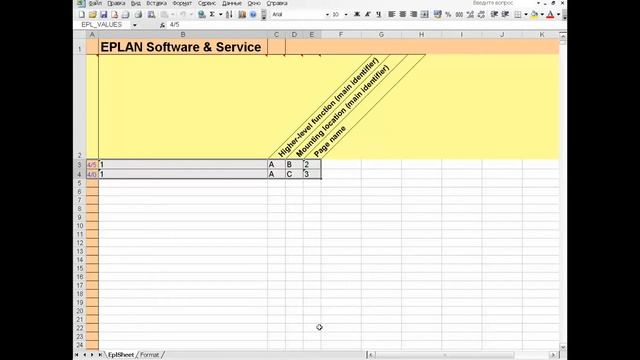Screen dimensions: 640x360
Task: Click the horizontal scrollbar right arrow
Action: pyautogui.click(x=553, y=355)
